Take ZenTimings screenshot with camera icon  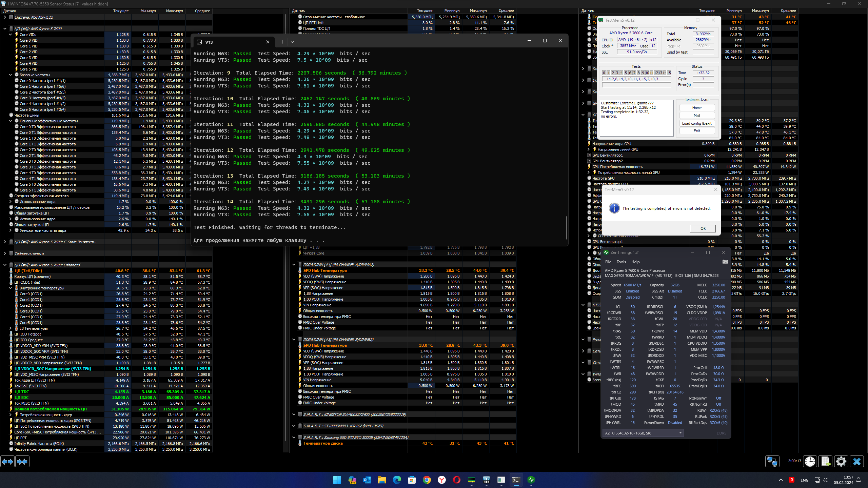725,262
